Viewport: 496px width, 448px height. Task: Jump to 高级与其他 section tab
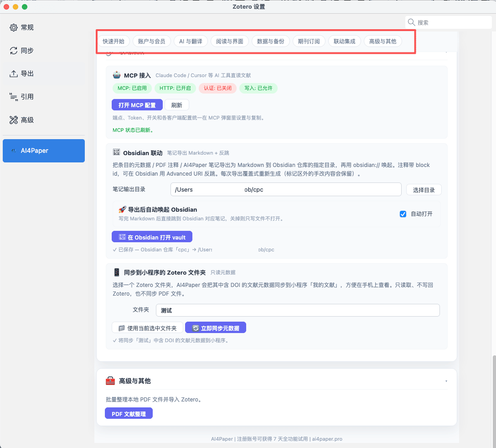383,41
